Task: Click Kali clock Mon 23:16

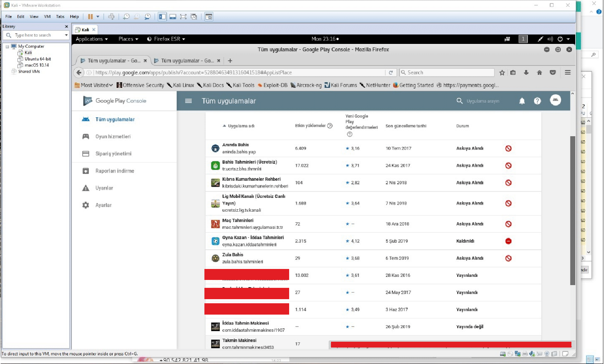Action: coord(325,39)
